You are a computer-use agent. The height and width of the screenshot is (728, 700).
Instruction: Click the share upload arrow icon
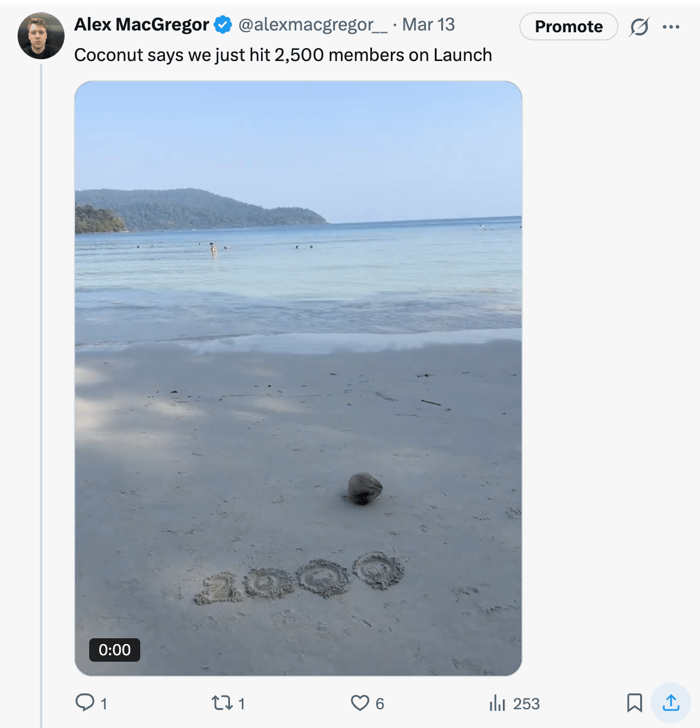click(x=671, y=702)
